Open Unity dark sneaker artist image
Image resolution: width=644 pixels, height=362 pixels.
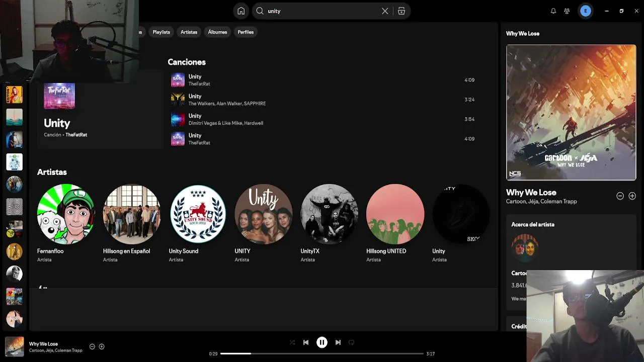click(461, 214)
